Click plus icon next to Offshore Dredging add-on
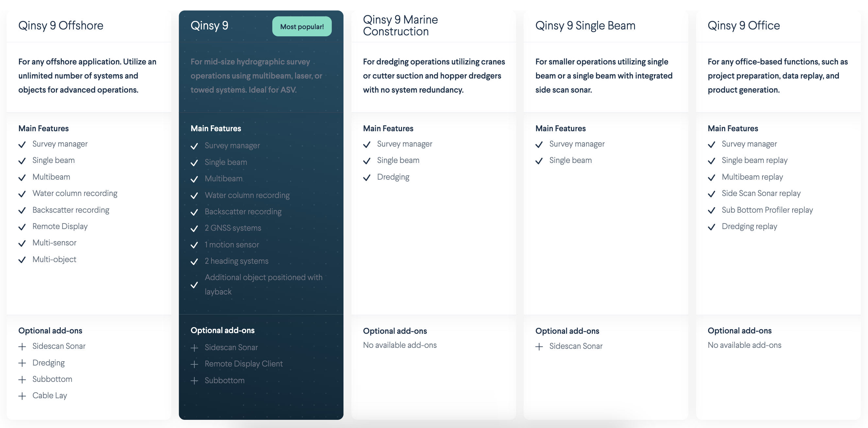Screen dimensions: 868x428 point(22,363)
